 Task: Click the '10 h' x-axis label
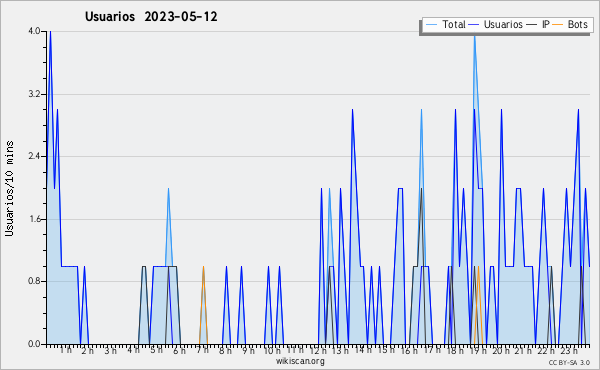272,351
